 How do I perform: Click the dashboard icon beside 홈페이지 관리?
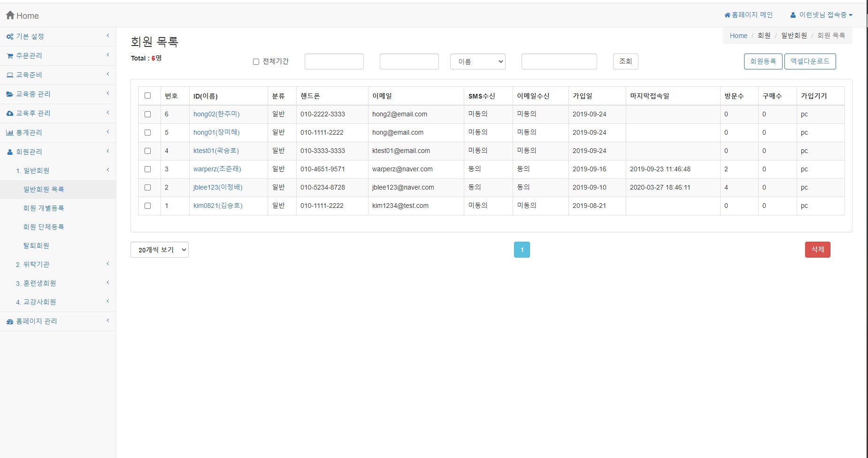click(x=10, y=321)
